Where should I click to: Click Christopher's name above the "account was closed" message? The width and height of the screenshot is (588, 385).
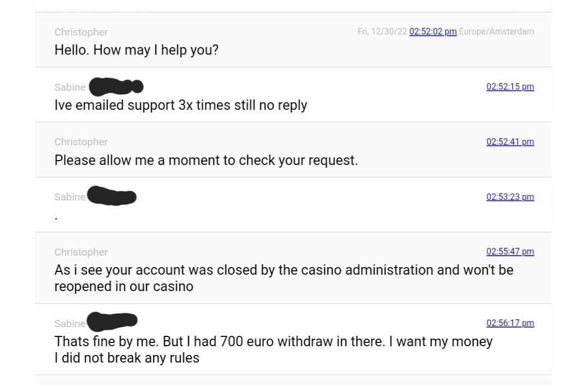click(x=81, y=252)
